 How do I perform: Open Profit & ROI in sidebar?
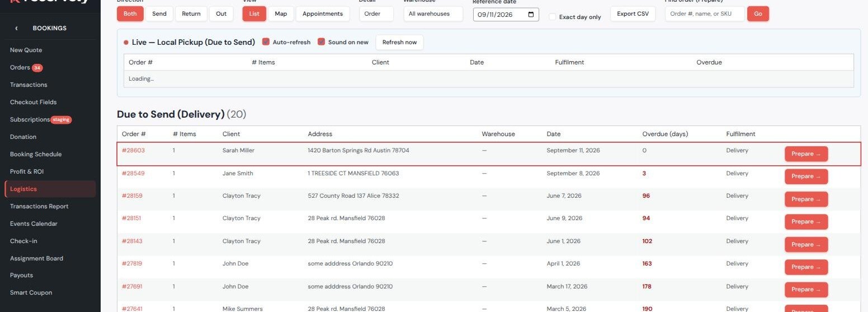27,171
